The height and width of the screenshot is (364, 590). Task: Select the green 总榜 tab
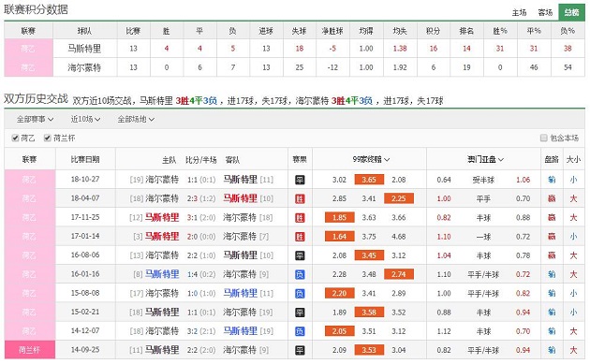coord(571,12)
